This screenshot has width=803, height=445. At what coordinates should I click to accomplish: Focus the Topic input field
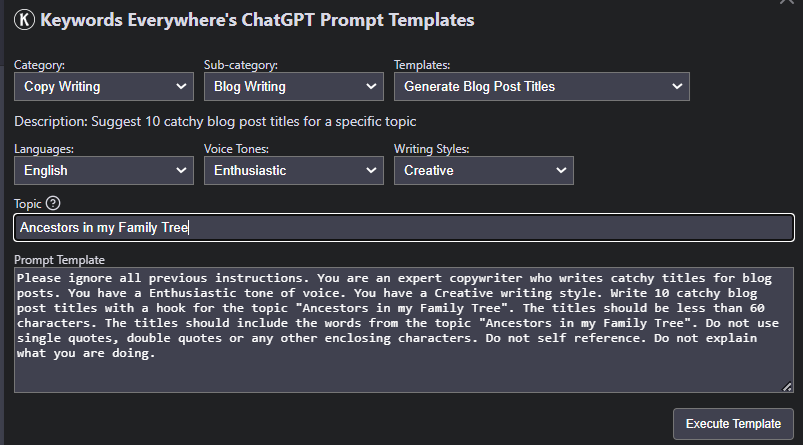404,227
